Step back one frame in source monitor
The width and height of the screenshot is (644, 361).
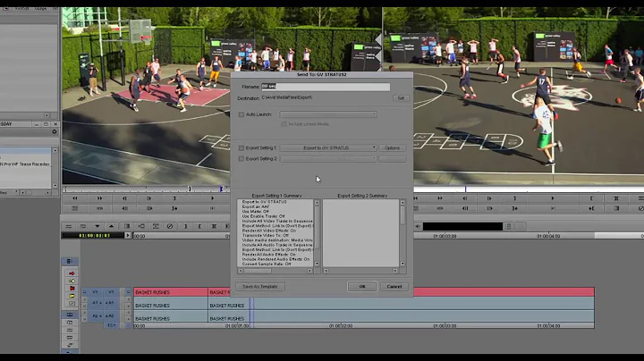point(124,198)
